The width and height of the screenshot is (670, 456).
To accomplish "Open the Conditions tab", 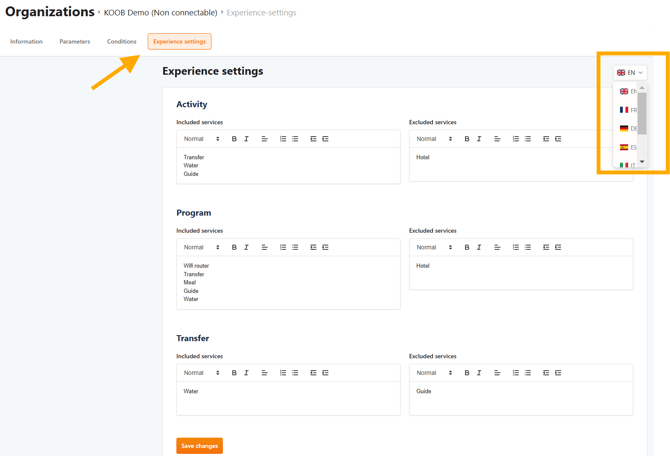I will tap(122, 42).
